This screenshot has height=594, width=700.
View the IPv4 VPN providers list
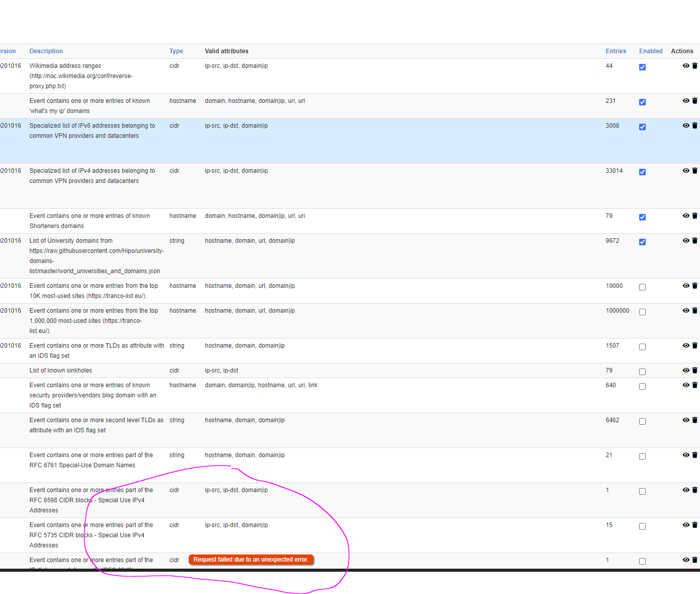point(686,171)
